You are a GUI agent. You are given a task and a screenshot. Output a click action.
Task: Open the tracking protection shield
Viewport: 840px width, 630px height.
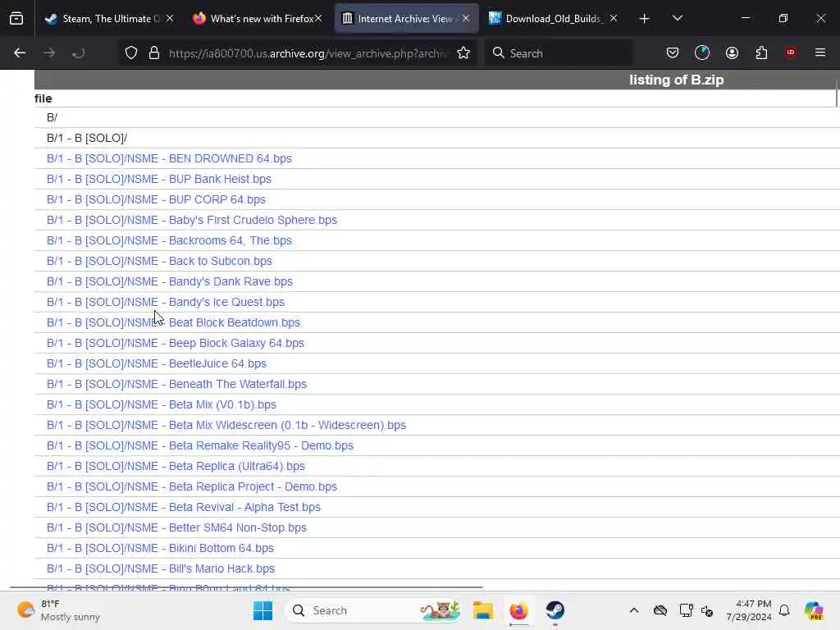(x=131, y=53)
